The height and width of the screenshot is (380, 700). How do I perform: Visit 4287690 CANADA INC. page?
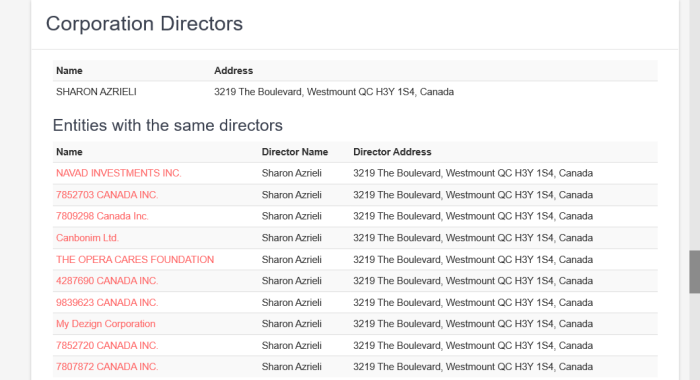[x=107, y=281]
